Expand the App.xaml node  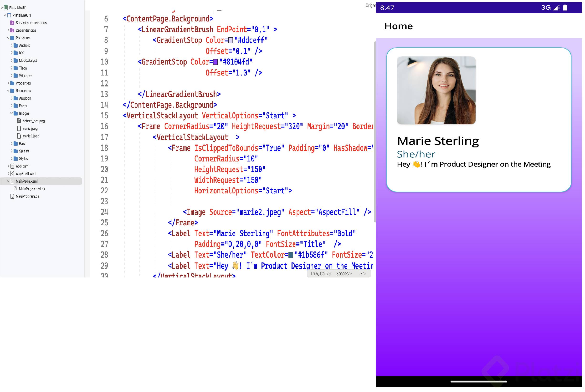8,166
